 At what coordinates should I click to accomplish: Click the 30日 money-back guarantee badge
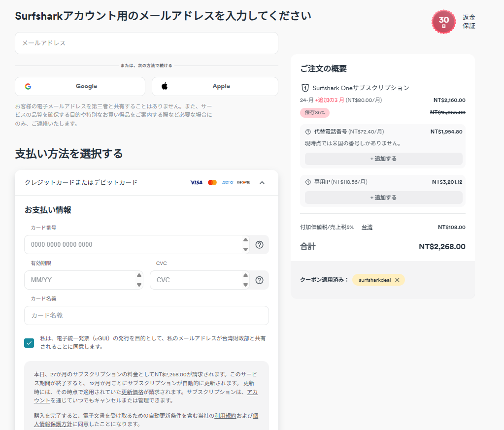[443, 22]
